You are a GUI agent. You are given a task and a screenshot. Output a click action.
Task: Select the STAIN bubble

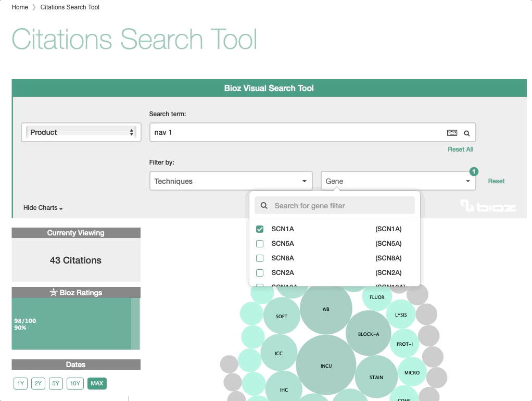(376, 377)
